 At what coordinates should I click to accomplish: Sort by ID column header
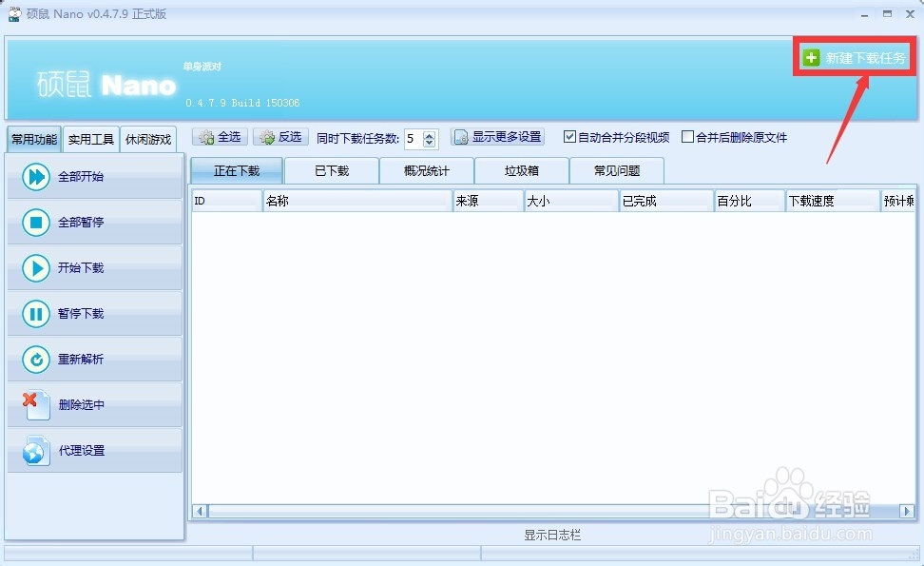(x=226, y=201)
